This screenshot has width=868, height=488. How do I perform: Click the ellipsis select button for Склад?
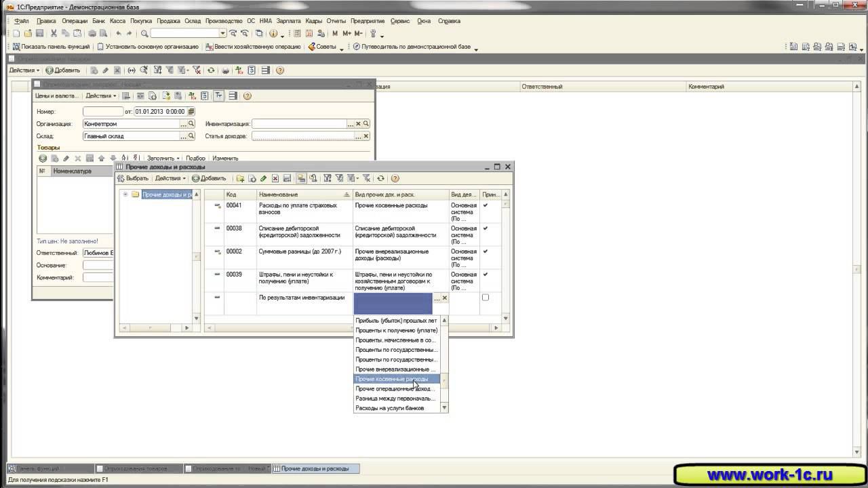183,136
